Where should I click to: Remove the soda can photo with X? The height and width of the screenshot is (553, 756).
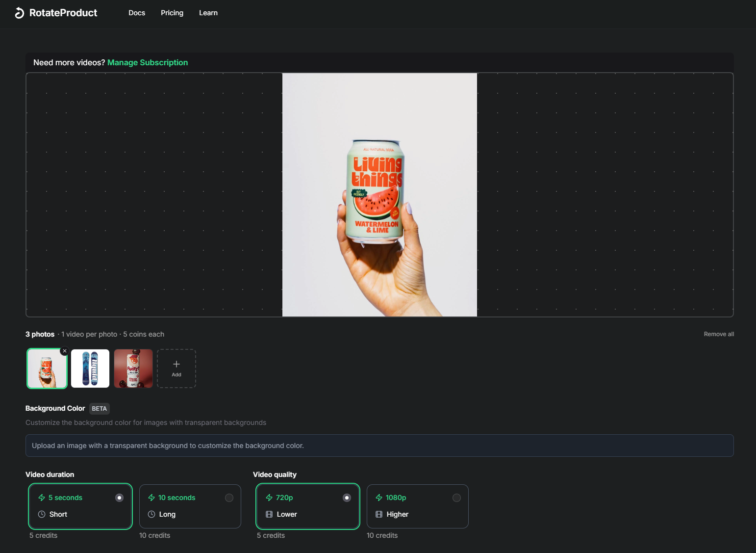(x=65, y=351)
